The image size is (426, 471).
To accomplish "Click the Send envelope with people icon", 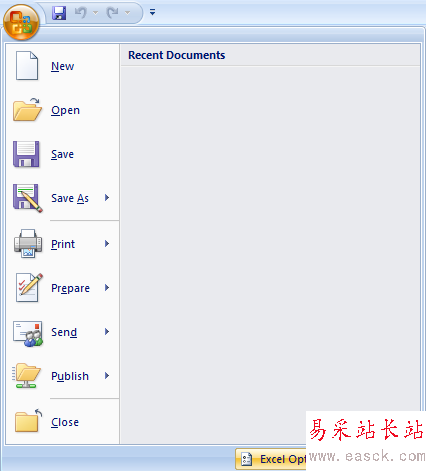I will (x=28, y=333).
